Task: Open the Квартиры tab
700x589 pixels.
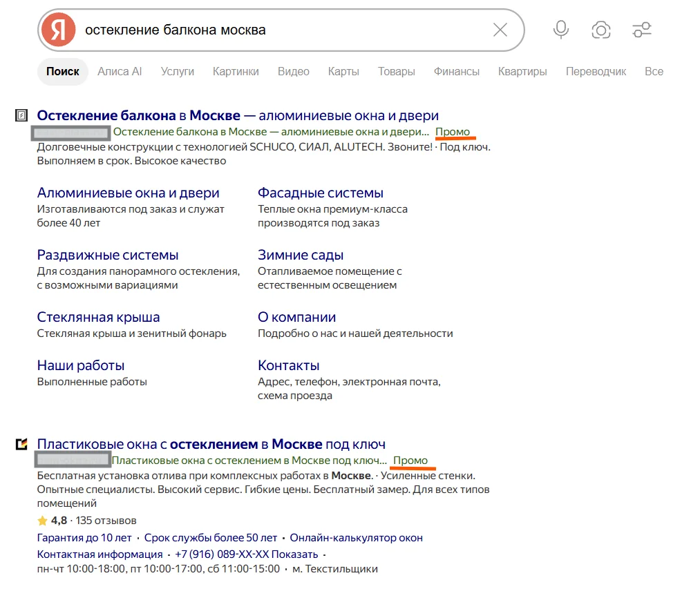Action: pos(522,71)
